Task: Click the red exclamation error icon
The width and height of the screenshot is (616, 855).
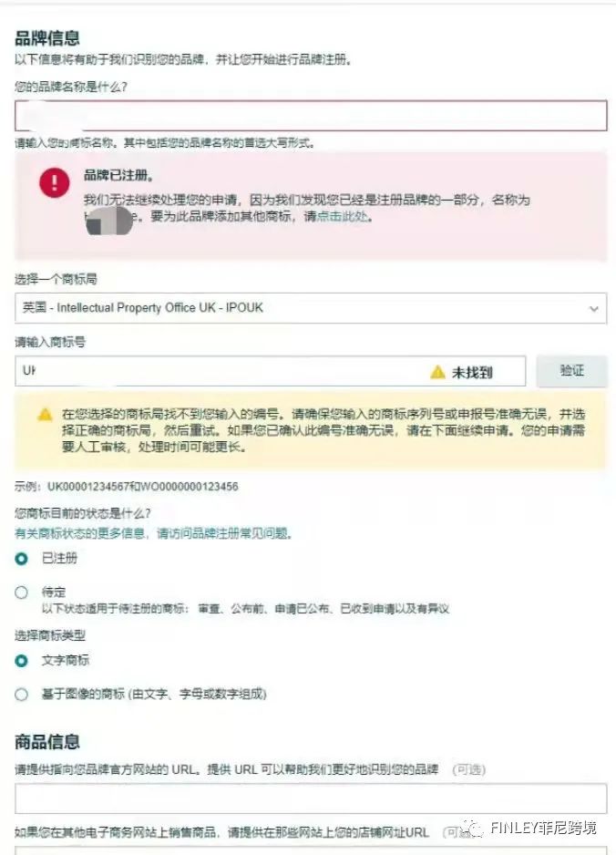Action: tap(55, 182)
